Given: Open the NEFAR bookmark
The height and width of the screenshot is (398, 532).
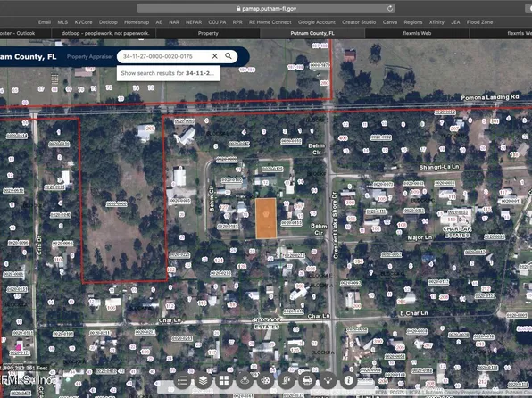Looking at the screenshot, I should pyautogui.click(x=194, y=22).
